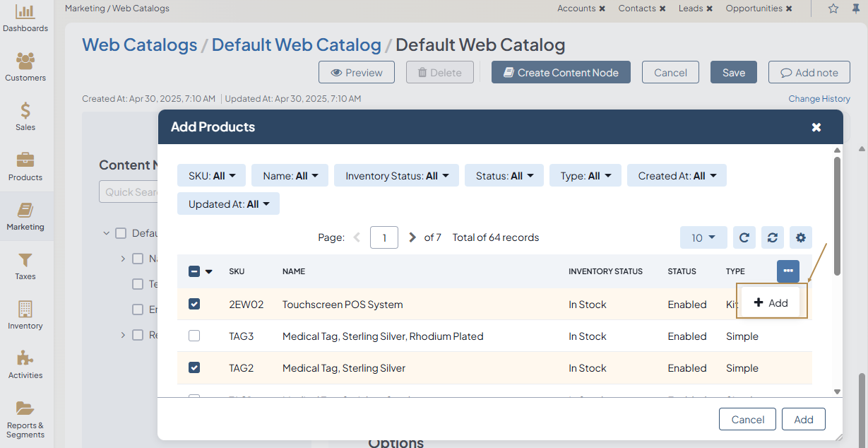
Task: Close the Add Products dialog
Action: (x=816, y=127)
